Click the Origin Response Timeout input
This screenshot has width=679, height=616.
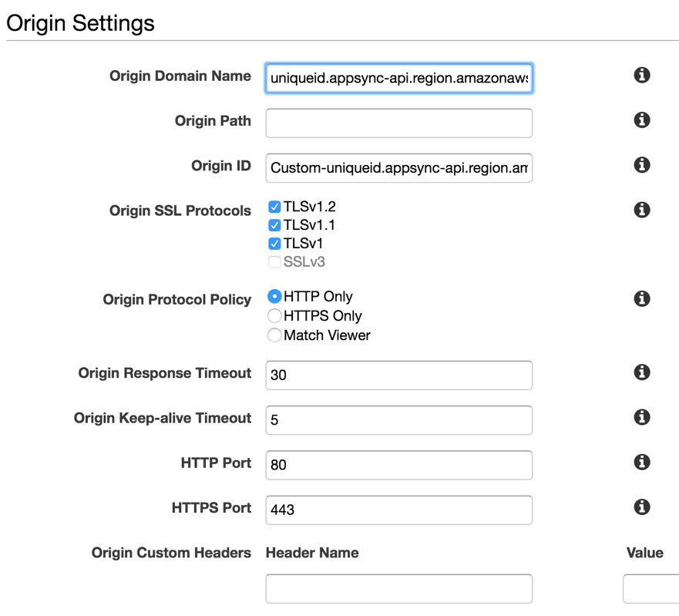point(398,375)
